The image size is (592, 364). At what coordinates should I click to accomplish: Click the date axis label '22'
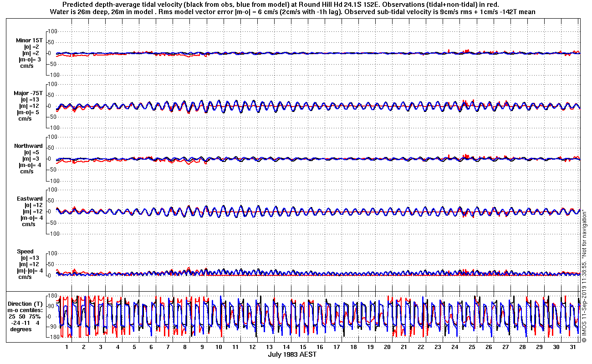tap(421, 347)
